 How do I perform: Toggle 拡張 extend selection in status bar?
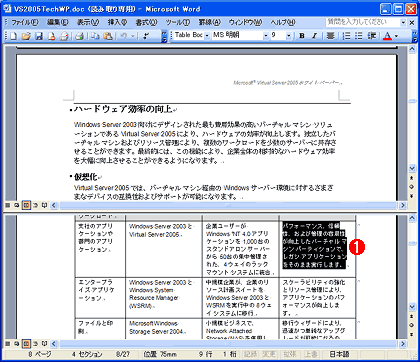pos(290,355)
